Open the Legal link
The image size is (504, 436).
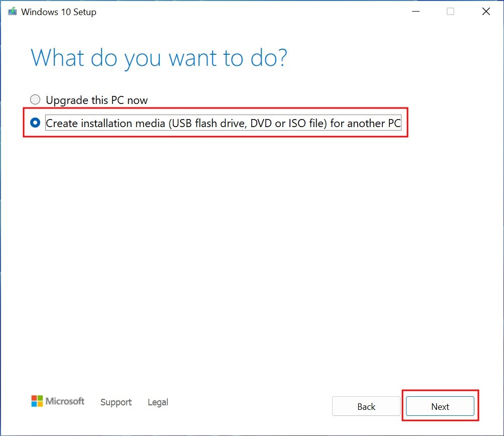(x=158, y=402)
